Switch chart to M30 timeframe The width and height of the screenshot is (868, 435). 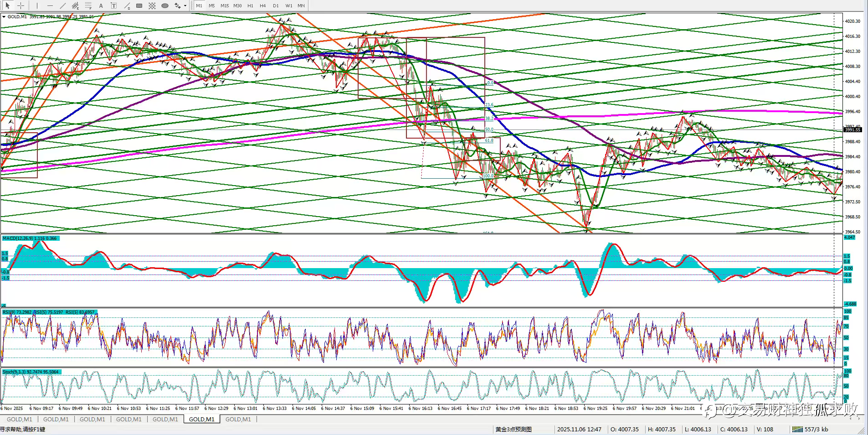[237, 6]
